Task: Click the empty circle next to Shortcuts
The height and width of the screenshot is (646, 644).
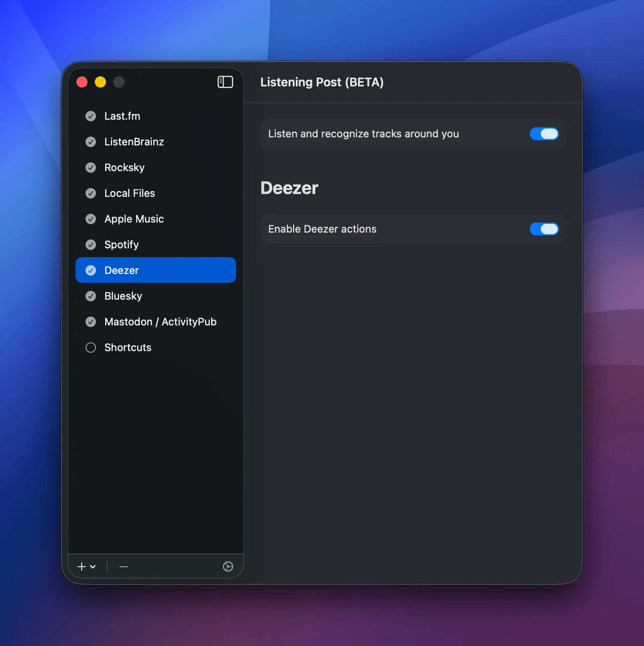Action: tap(91, 348)
